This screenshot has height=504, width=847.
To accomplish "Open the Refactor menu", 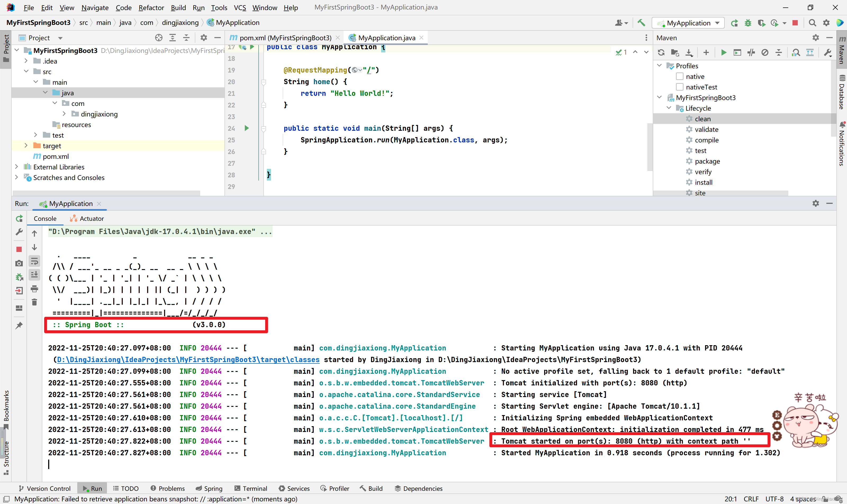I will click(151, 7).
